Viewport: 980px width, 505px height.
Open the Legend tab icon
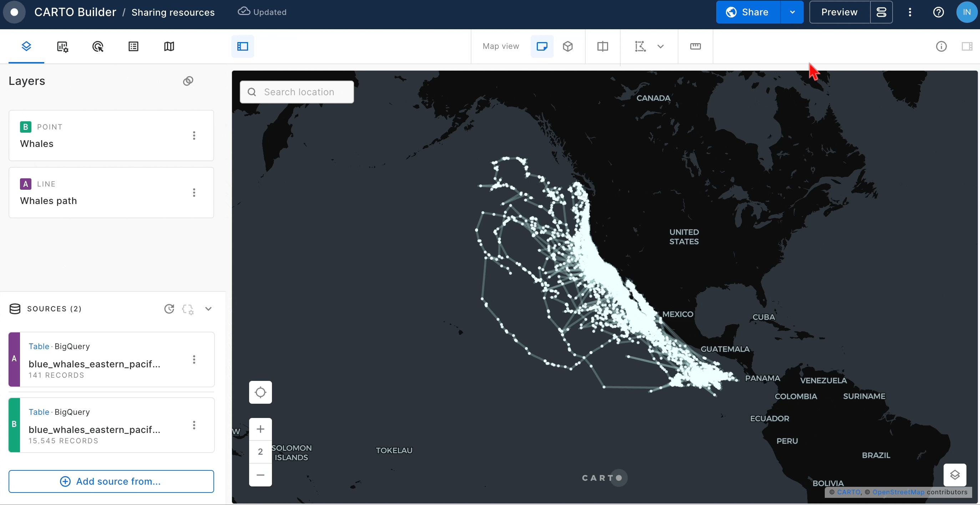133,46
